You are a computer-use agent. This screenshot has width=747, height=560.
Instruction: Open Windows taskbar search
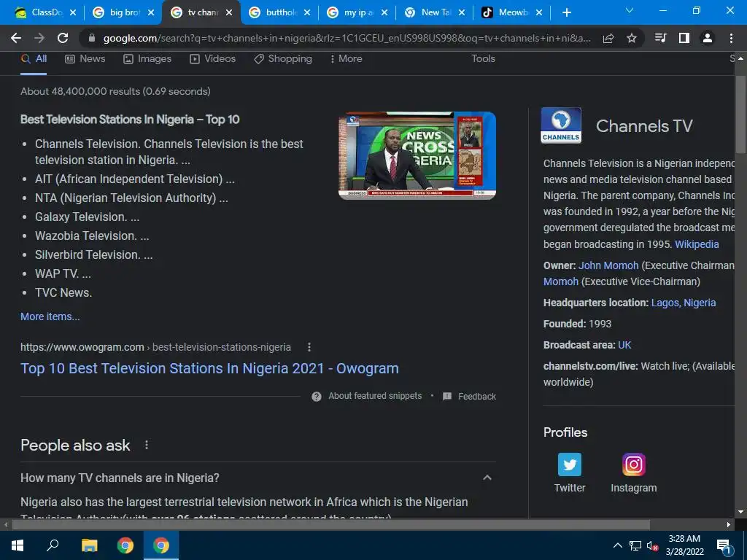[53, 545]
